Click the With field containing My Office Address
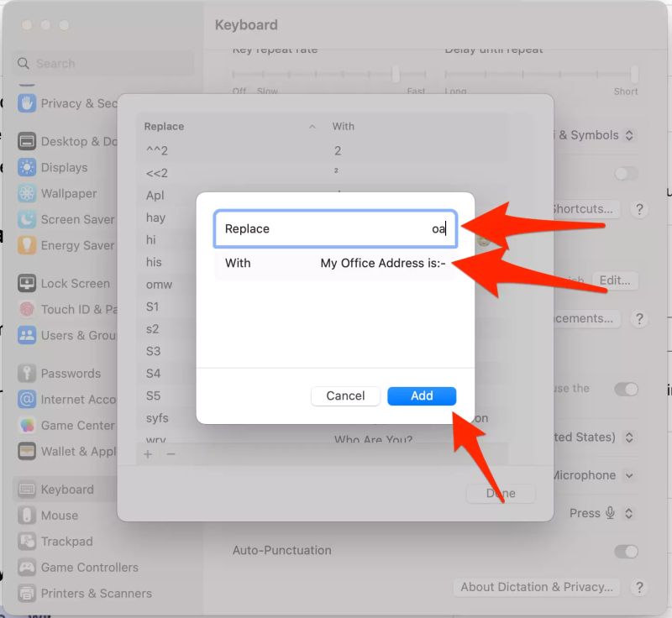Screen dimensions: 672x618 coord(335,263)
